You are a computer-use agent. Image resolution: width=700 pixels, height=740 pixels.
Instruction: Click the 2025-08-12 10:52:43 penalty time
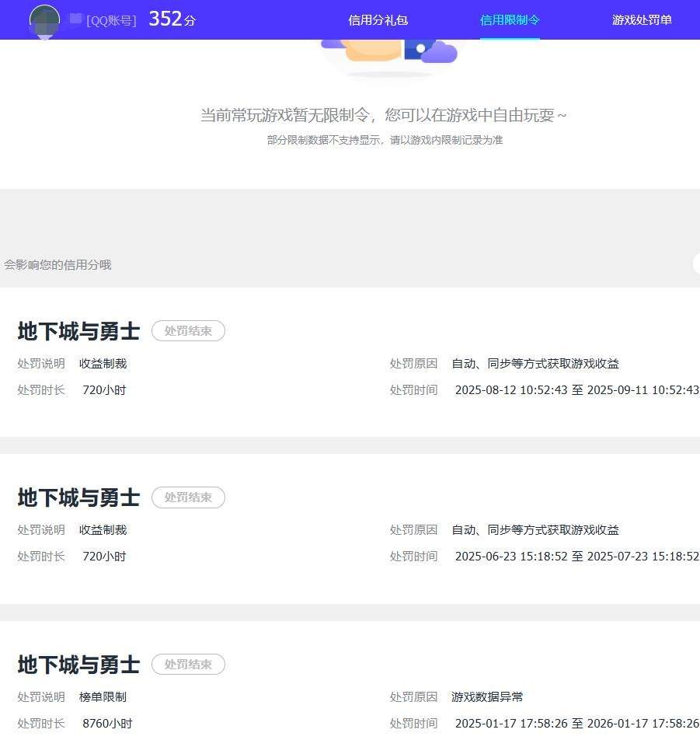coord(577,390)
